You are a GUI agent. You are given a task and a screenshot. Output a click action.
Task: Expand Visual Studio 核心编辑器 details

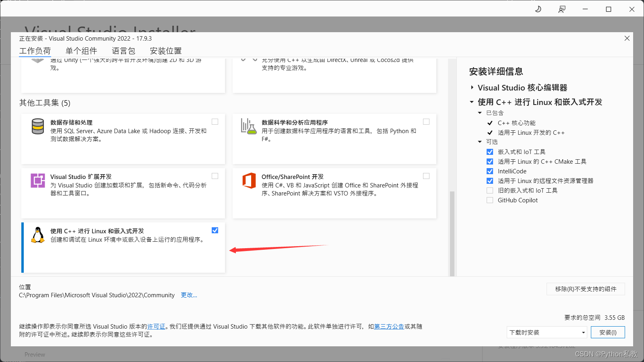[472, 87]
